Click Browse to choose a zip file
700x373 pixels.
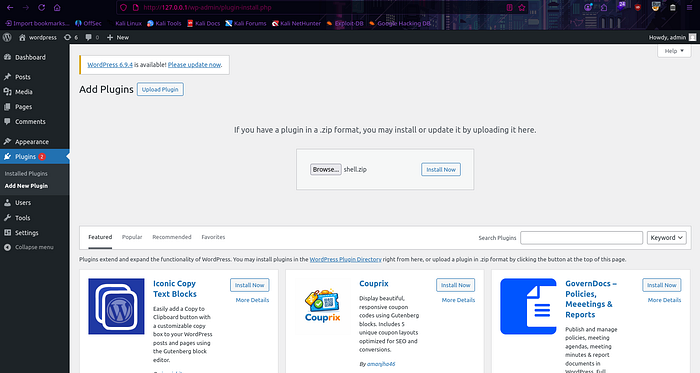(326, 170)
